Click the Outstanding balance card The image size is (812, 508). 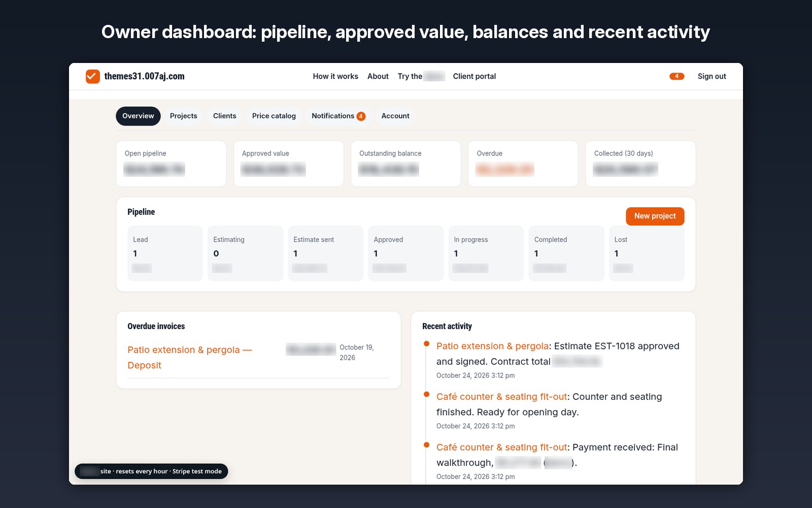(406, 164)
